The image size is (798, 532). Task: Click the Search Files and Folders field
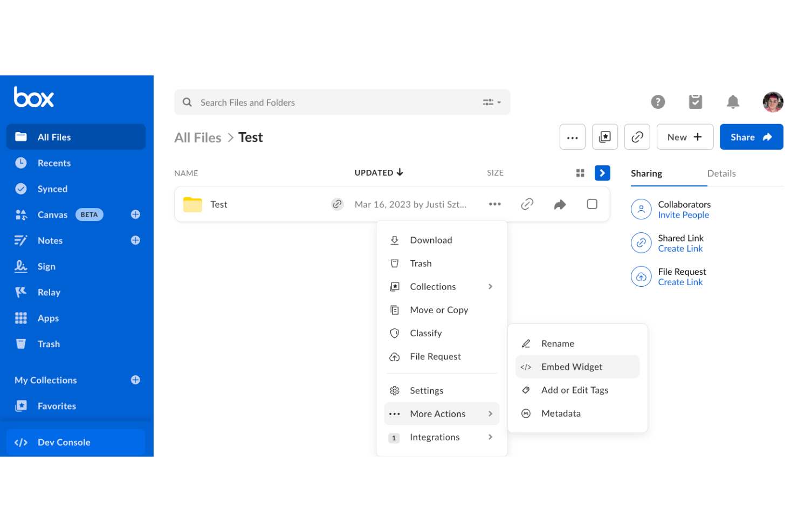342,102
